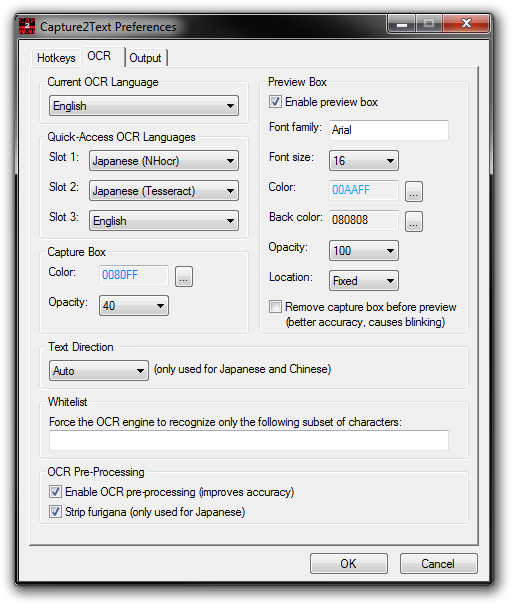Open the Text Direction Auto dropdown
The image size is (514, 608).
tap(99, 371)
